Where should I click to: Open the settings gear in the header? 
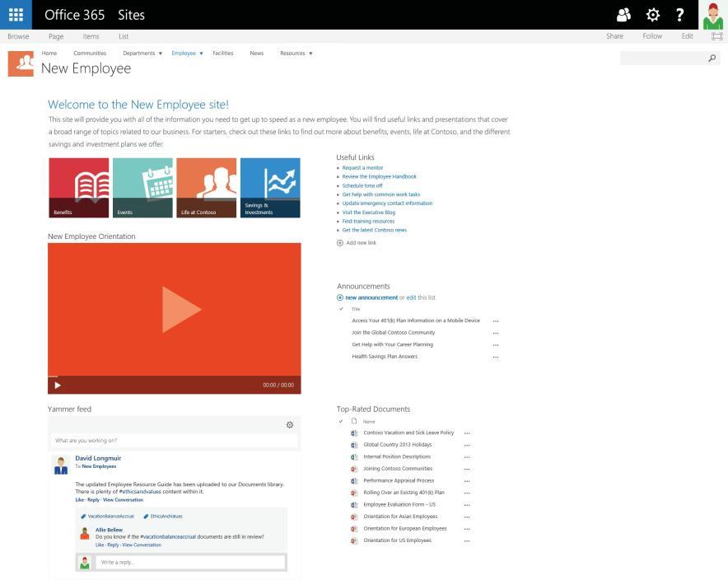pos(653,15)
